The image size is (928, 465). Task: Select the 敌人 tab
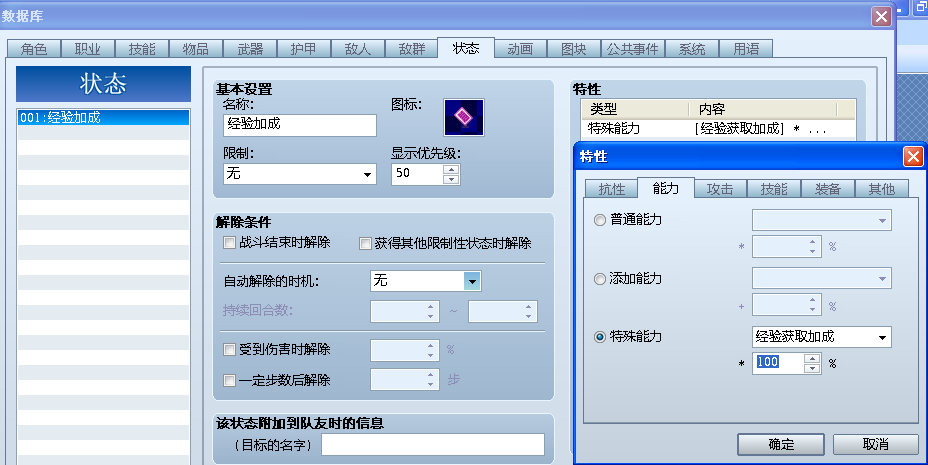[x=358, y=49]
